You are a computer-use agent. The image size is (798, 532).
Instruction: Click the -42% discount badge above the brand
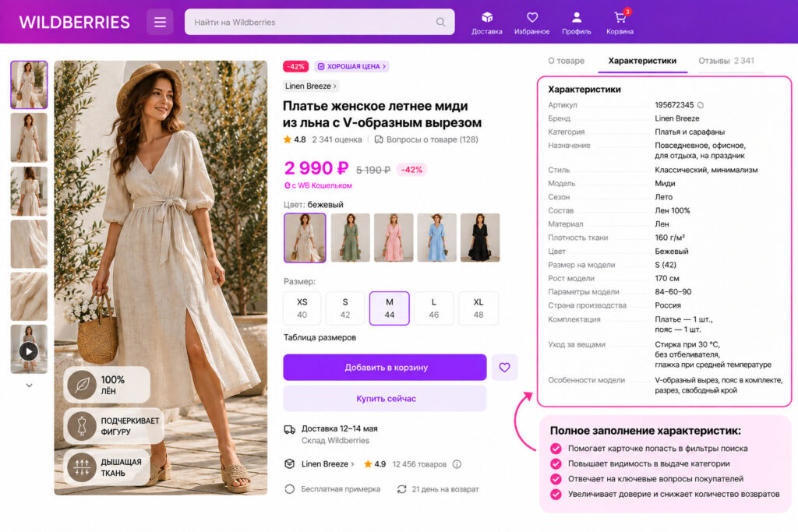coord(295,67)
